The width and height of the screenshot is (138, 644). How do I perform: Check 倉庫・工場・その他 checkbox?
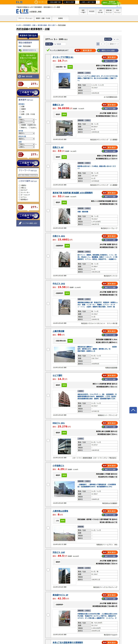pos(20,114)
